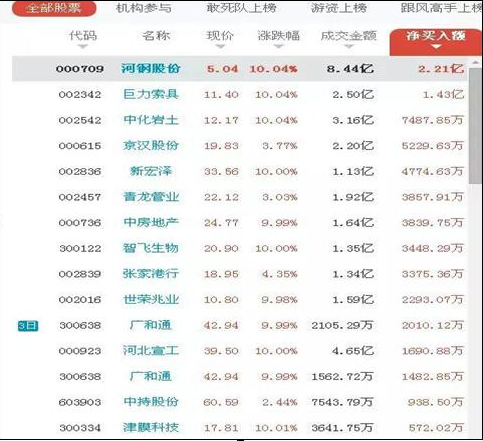Open stock 巨力索具 link
Screen dimensions: 483x441
151,94
